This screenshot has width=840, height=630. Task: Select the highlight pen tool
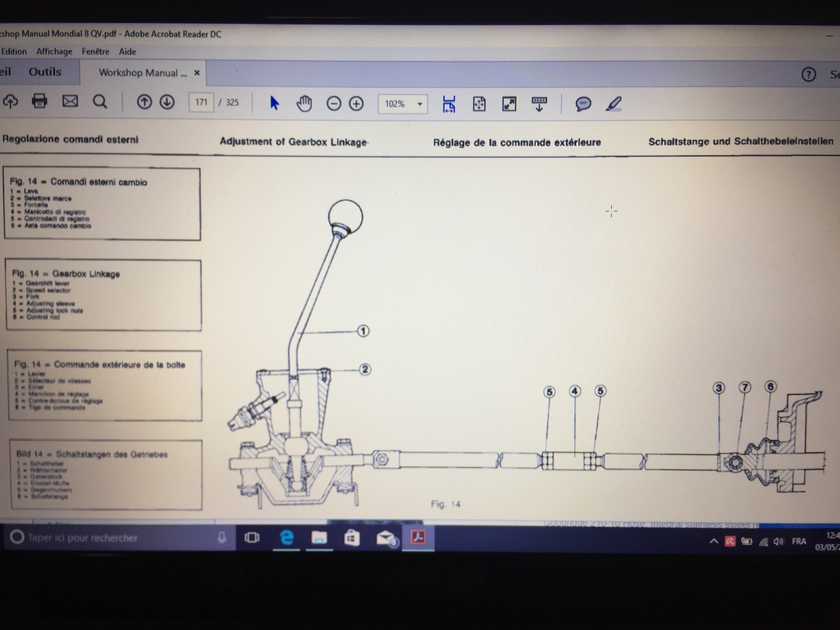pyautogui.click(x=613, y=104)
